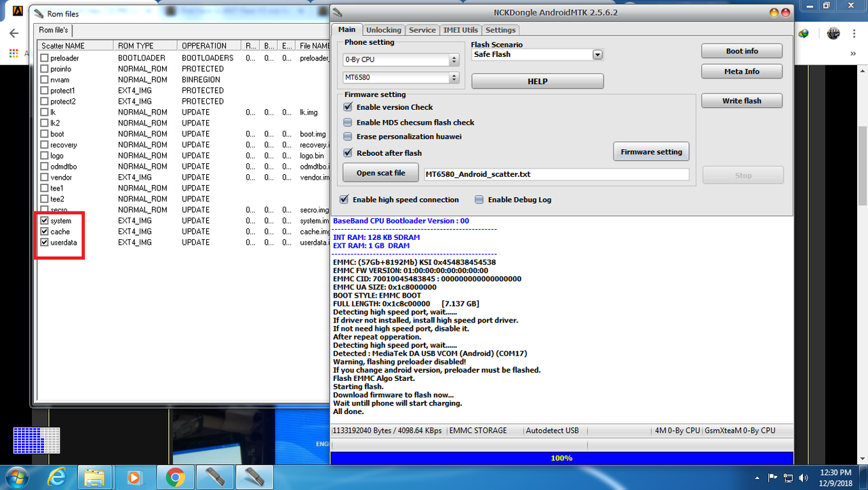Open Windows Media Player from taskbar

point(134,478)
